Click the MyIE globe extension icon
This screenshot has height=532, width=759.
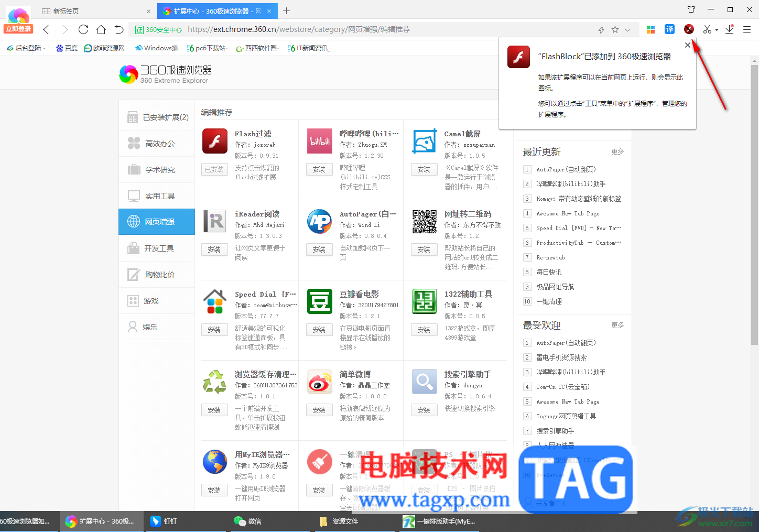pyautogui.click(x=215, y=462)
